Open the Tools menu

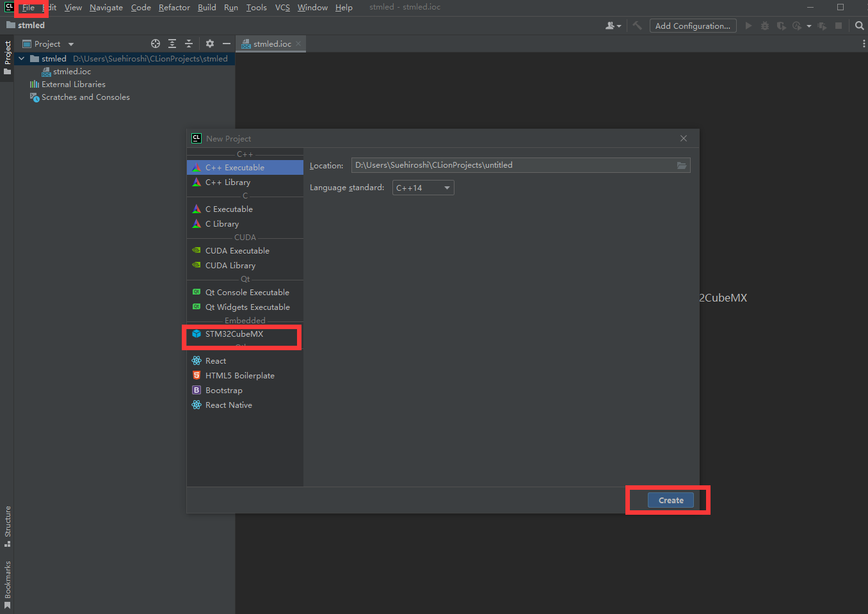(x=257, y=8)
